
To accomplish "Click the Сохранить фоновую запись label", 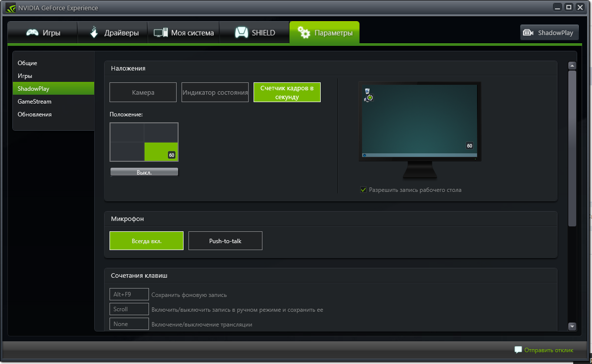I will click(x=189, y=295).
